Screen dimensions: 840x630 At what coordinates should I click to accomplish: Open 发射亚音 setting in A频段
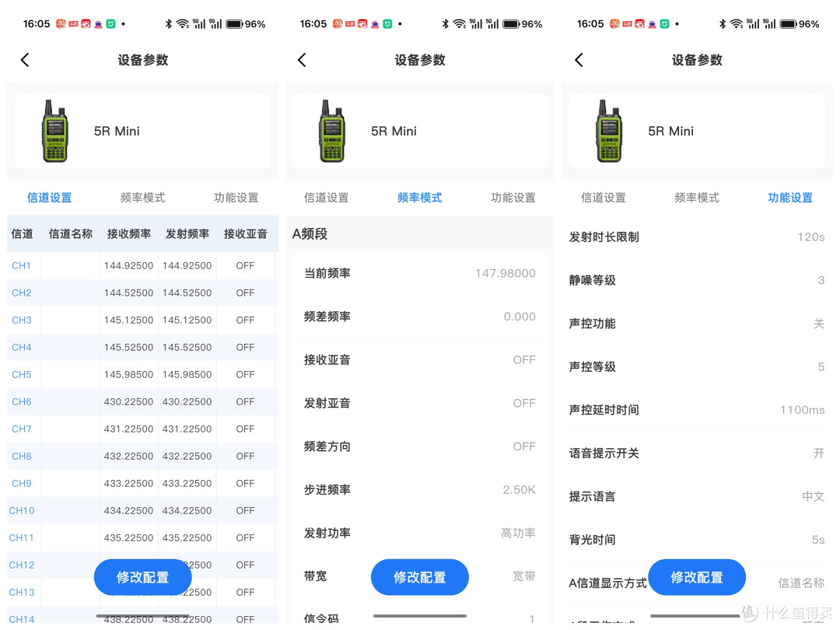tap(419, 403)
